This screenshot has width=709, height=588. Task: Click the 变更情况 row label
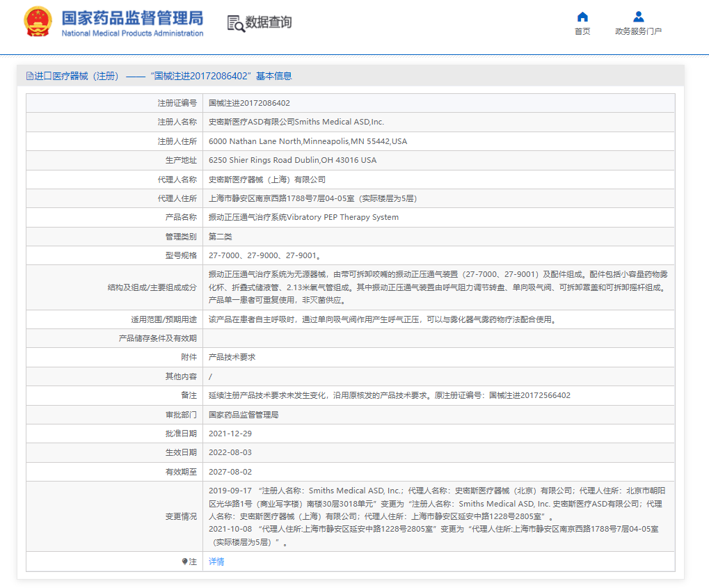[x=181, y=516]
